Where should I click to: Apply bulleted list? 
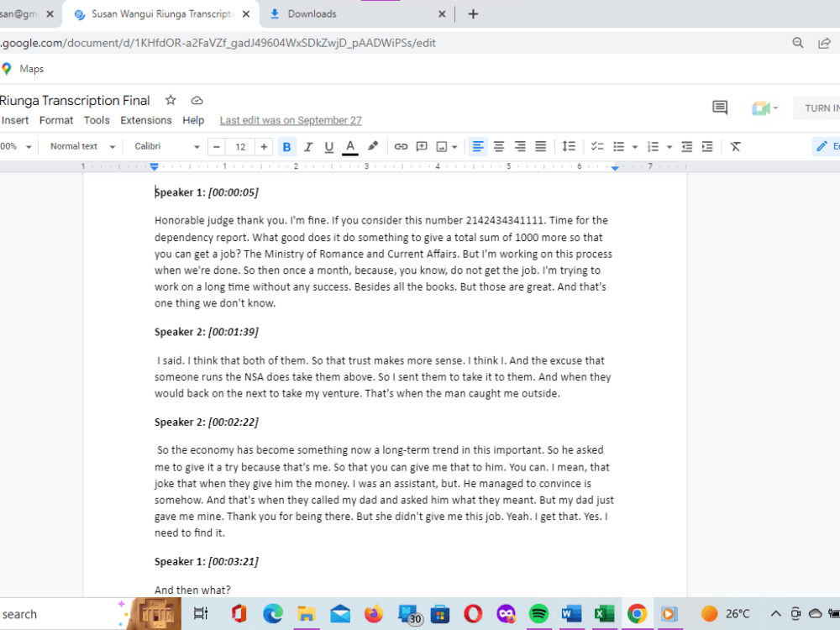click(619, 147)
